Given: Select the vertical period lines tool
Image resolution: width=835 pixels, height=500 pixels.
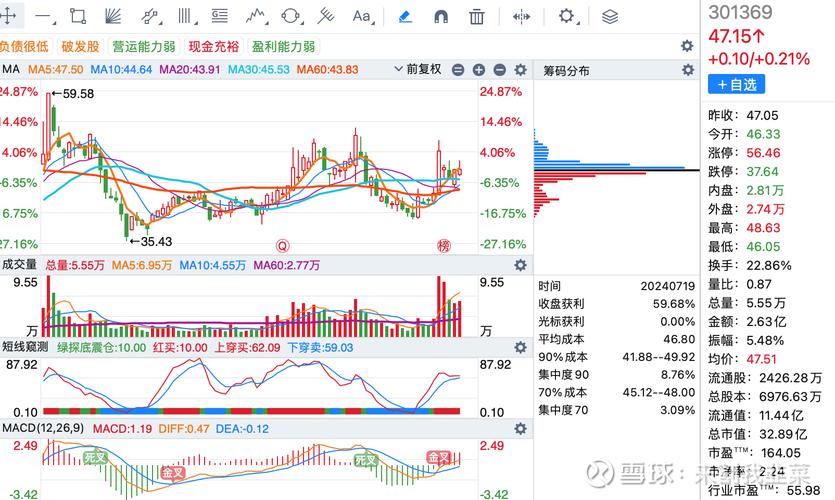Looking at the screenshot, I should (186, 16).
